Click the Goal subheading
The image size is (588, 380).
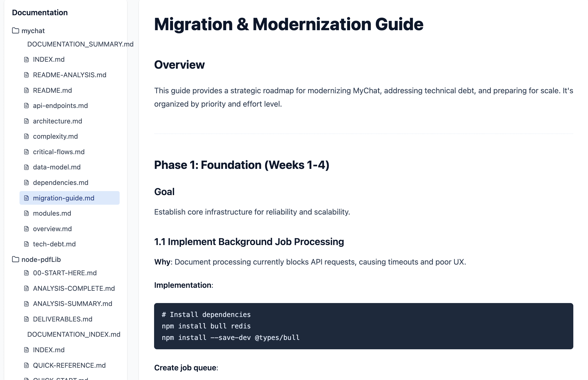pos(164,192)
